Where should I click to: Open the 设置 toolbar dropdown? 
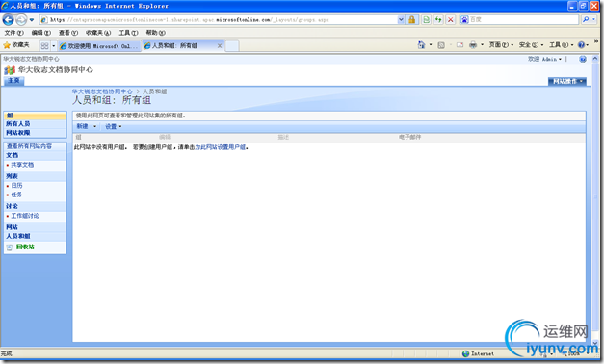tap(114, 126)
